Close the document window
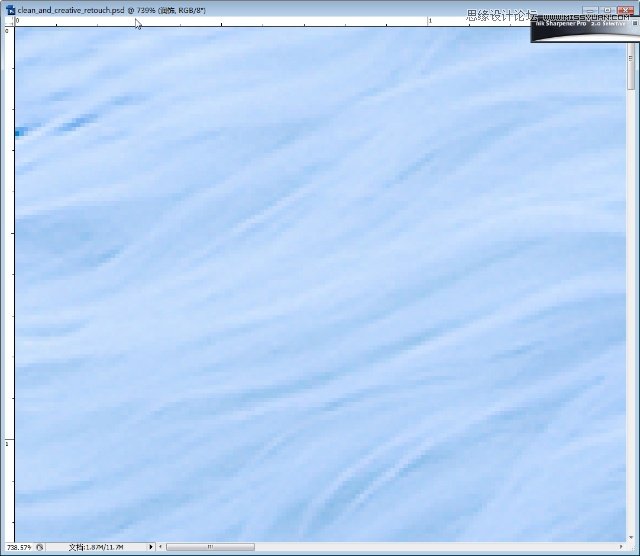This screenshot has width=640, height=556. point(625,10)
